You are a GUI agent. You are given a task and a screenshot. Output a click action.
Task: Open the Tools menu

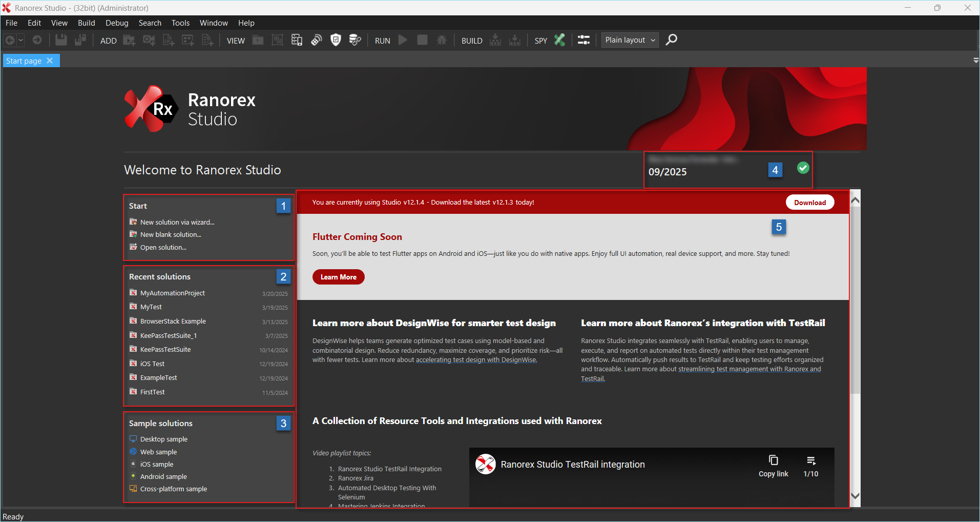(x=180, y=23)
